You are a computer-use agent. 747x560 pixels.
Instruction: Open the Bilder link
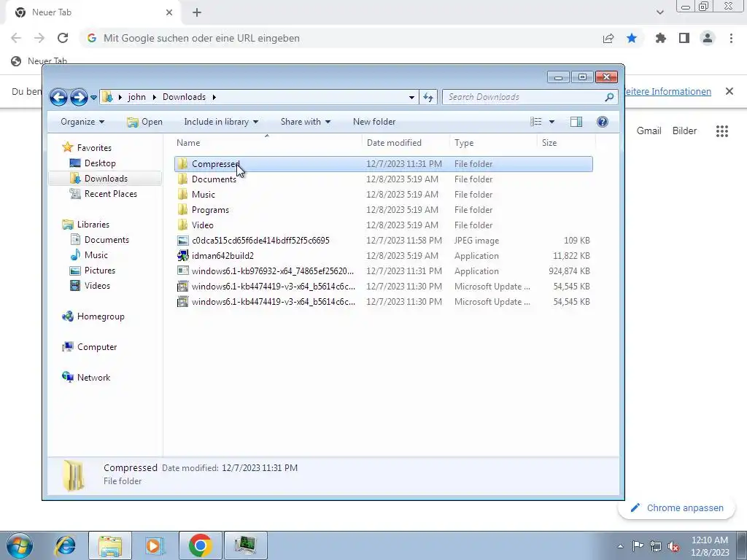[684, 131]
